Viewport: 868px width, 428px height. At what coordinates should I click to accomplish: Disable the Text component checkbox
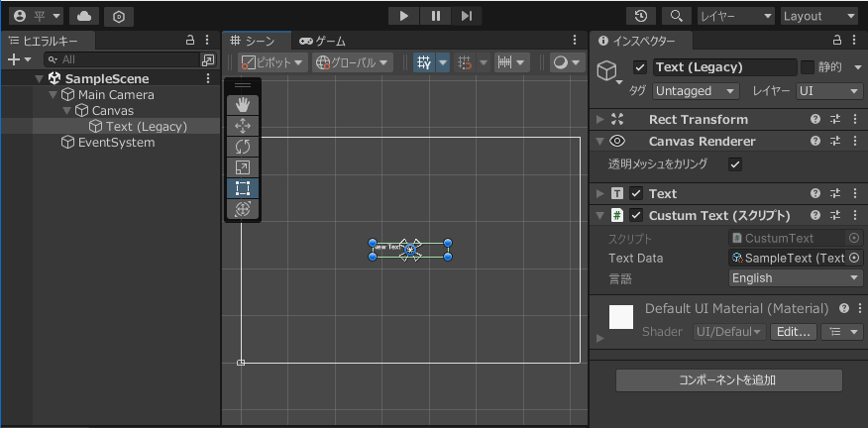636,194
